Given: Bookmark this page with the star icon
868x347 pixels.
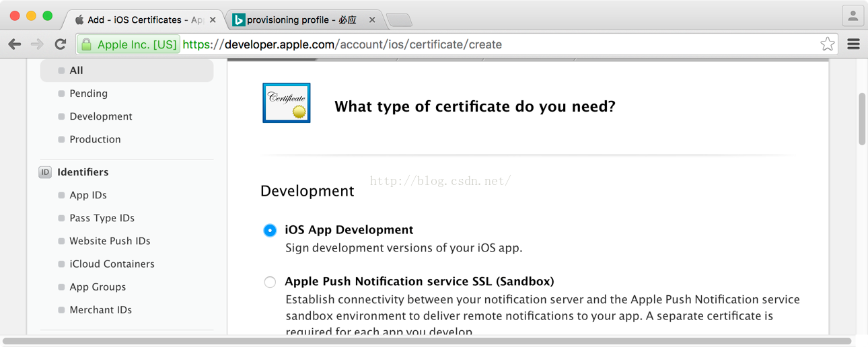Looking at the screenshot, I should (828, 44).
